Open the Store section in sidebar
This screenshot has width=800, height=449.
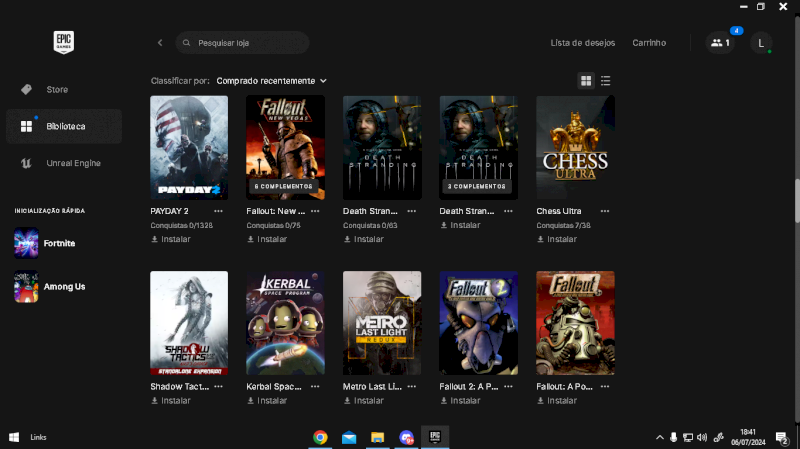pos(64,89)
